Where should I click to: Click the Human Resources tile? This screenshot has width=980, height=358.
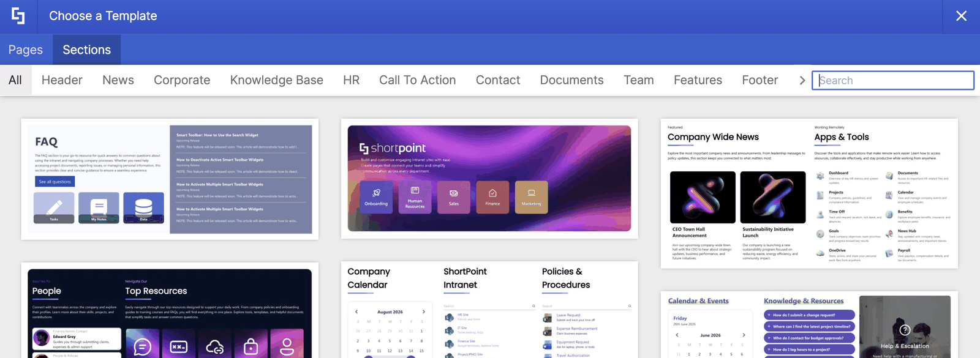[415, 197]
